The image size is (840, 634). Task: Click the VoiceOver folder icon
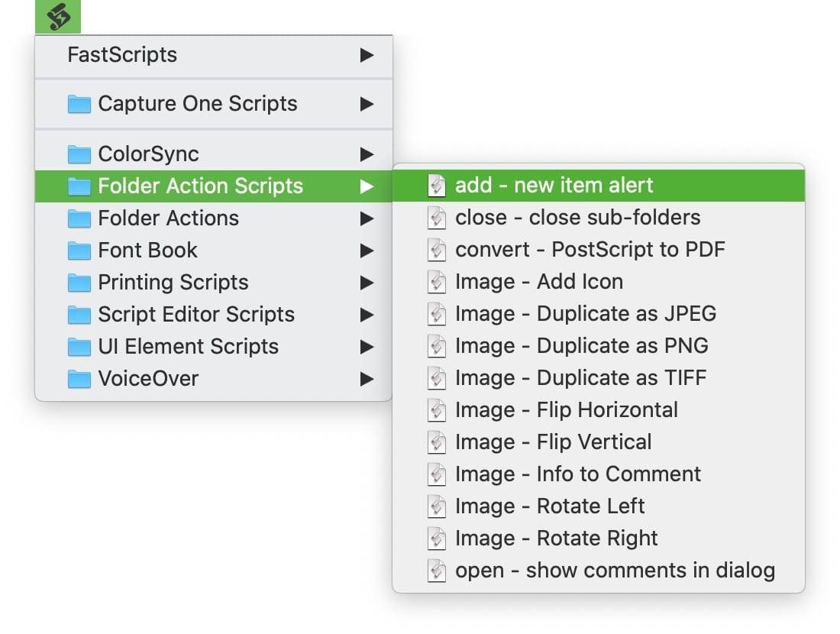79,379
